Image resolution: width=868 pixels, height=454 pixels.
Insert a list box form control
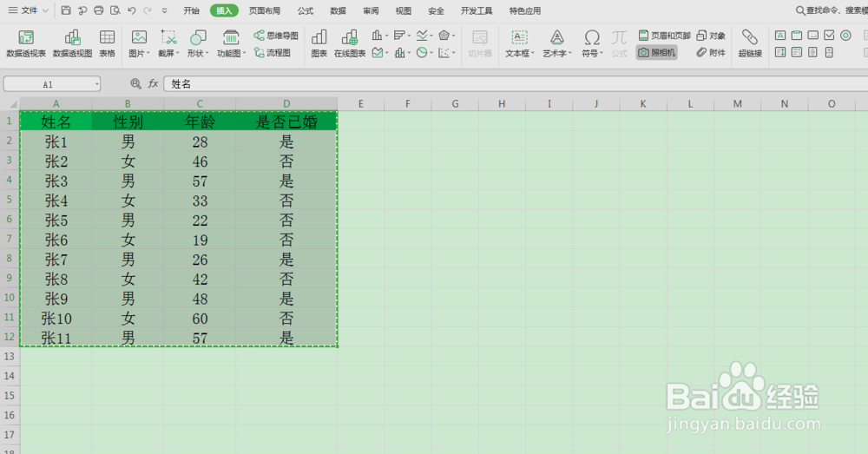pyautogui.click(x=780, y=53)
